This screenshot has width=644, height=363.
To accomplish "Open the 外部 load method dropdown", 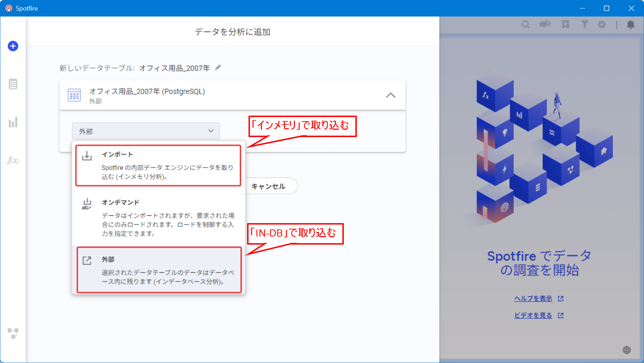I will [x=146, y=131].
